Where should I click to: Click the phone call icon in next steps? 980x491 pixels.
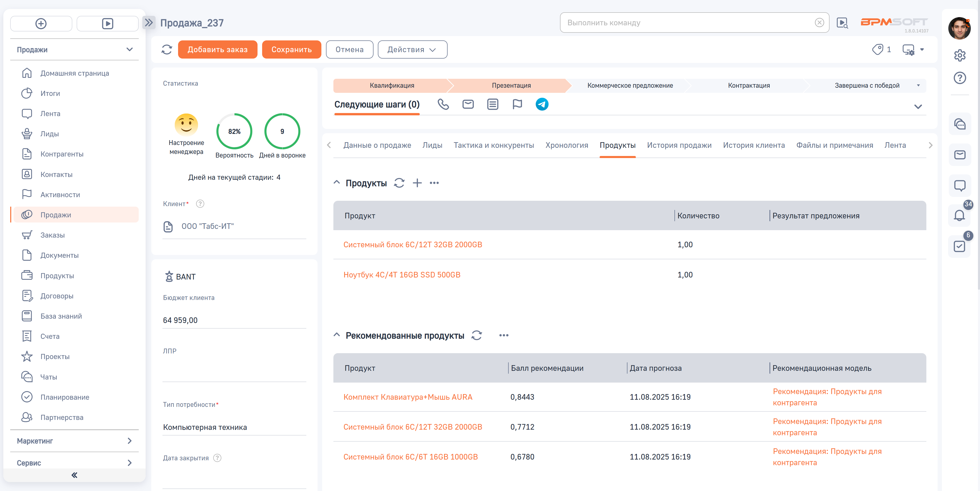(x=443, y=104)
